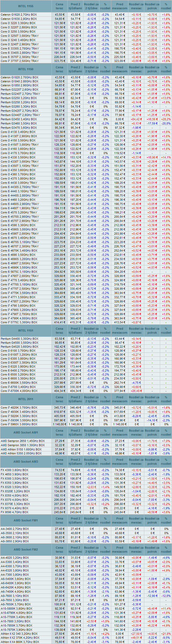
Task: Click Core i5 4690K 3,50GHz BOX name
Action: (19, 267)
